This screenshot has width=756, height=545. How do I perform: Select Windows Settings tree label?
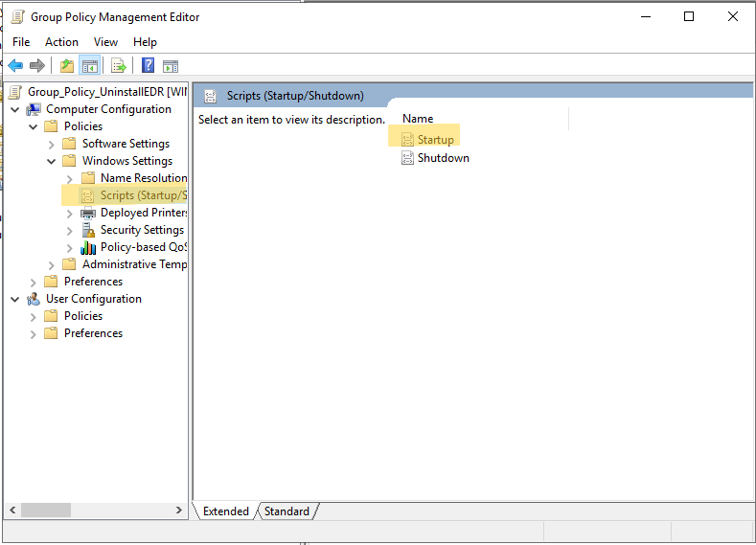click(x=127, y=161)
